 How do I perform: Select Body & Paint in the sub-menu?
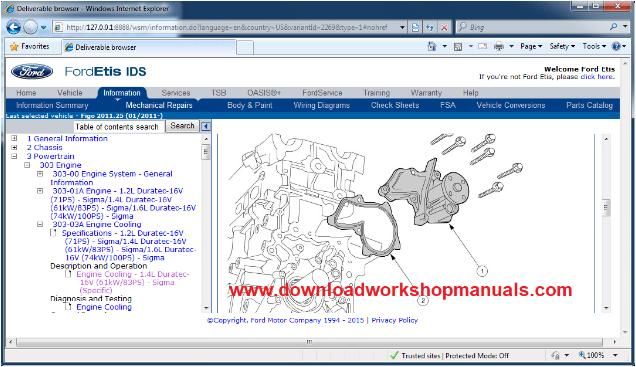point(250,105)
